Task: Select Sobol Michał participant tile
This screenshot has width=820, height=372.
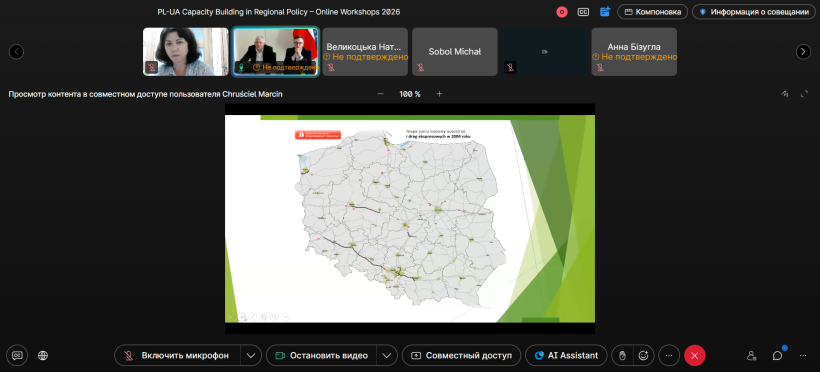Action: tap(454, 51)
